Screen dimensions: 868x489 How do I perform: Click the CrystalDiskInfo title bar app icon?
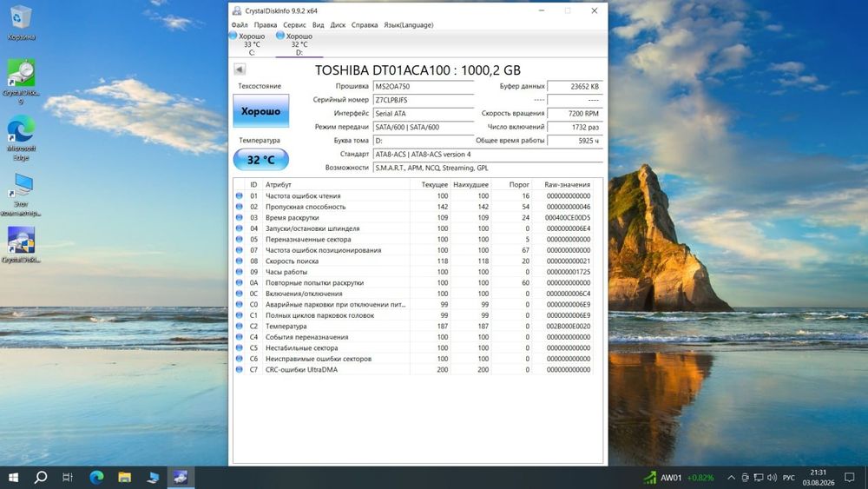[x=237, y=10]
